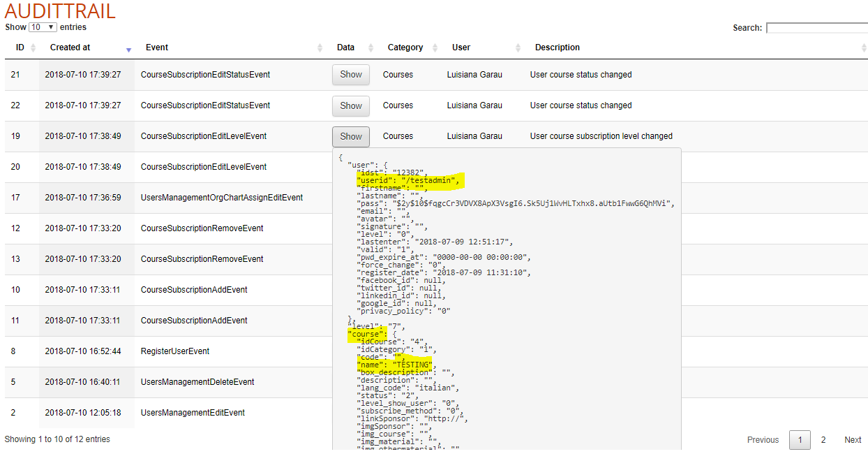Screen dimensions: 868x454
Task: Select the UsersManagementDeleteEvent row
Action: 197,382
